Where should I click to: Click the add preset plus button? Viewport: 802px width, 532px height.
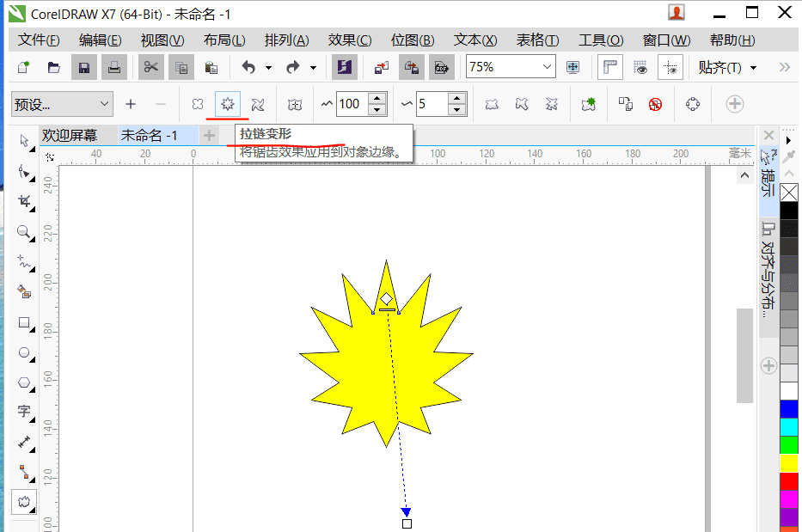[131, 104]
